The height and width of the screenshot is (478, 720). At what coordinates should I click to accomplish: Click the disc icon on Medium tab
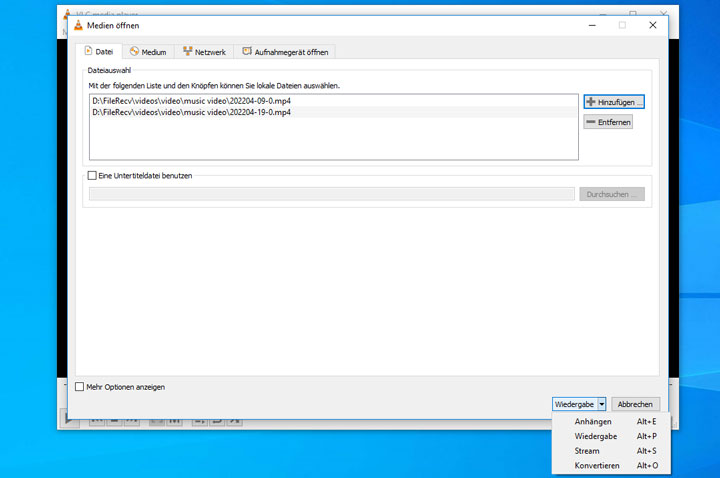click(x=134, y=51)
